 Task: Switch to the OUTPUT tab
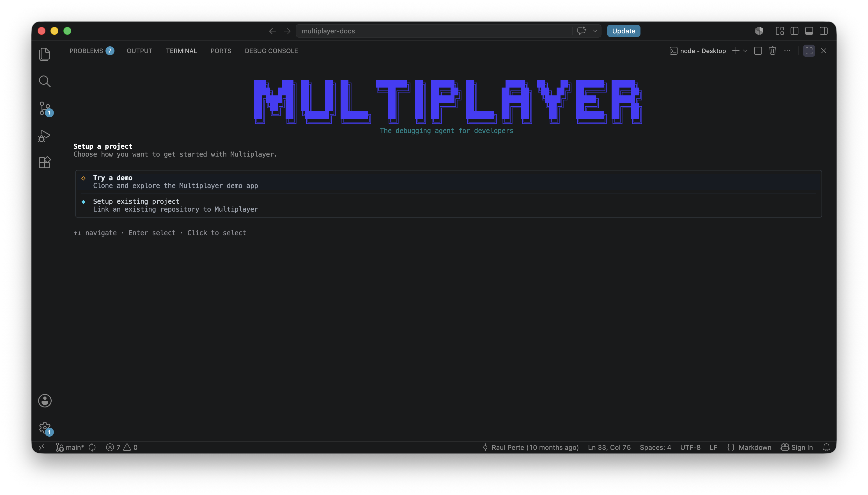pyautogui.click(x=139, y=51)
